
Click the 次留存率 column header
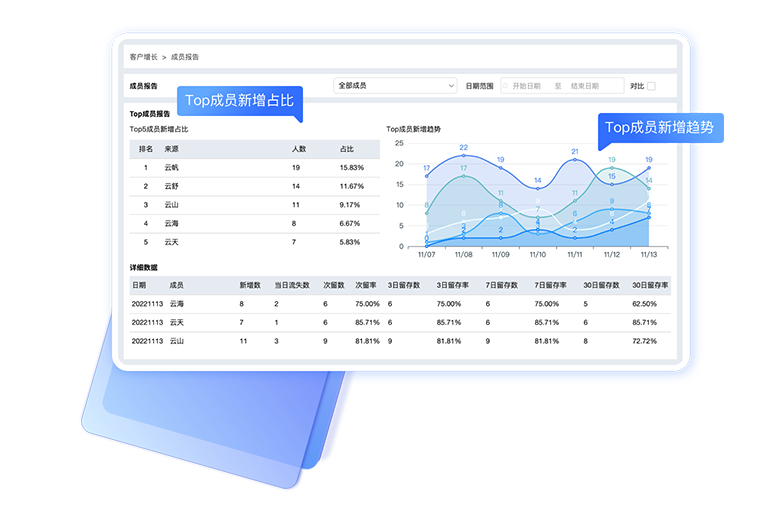pyautogui.click(x=367, y=285)
